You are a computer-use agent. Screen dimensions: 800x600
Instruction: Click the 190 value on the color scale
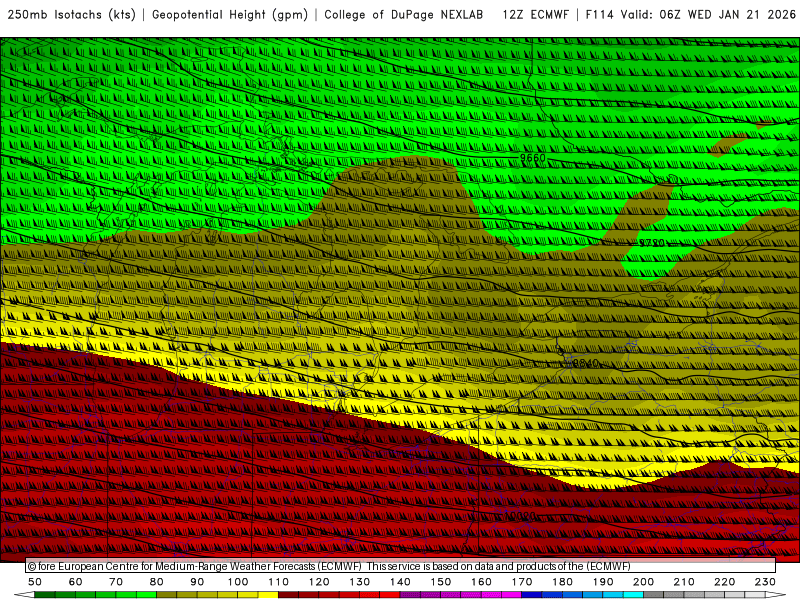603,582
